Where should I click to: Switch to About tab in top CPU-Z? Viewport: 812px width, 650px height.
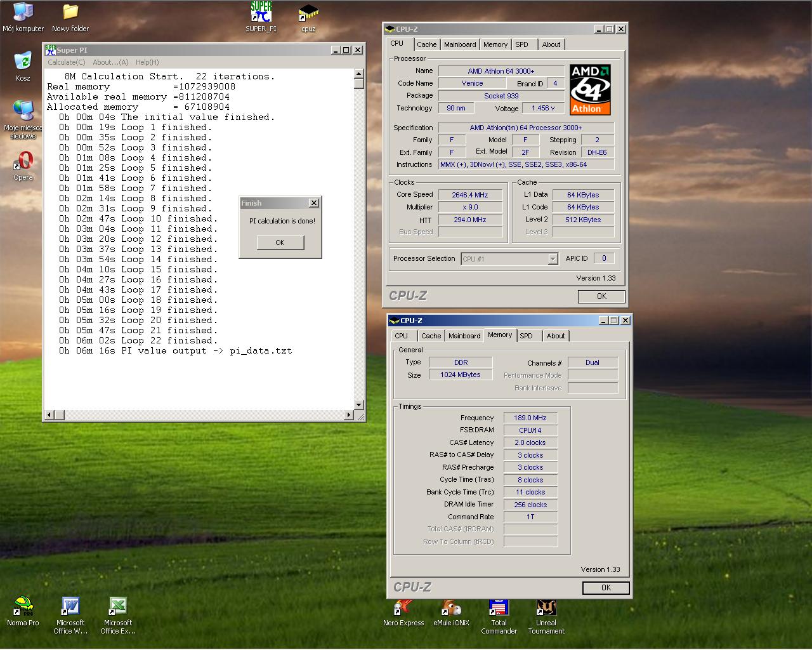point(551,44)
